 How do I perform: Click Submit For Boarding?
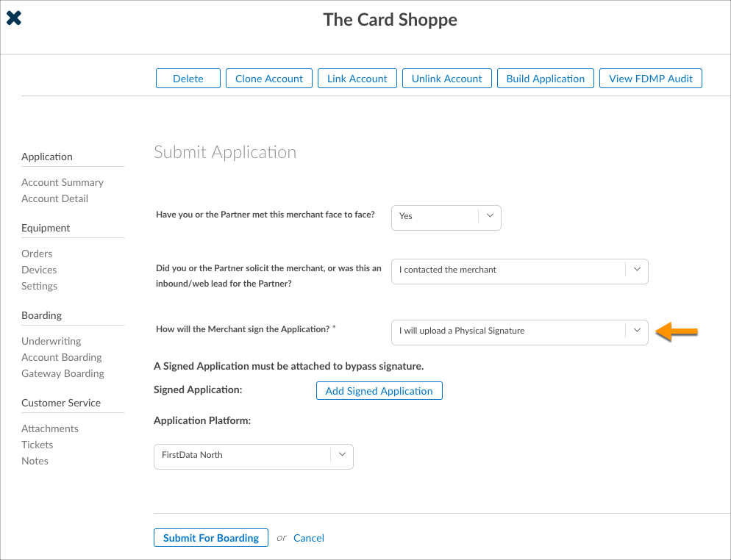(211, 538)
